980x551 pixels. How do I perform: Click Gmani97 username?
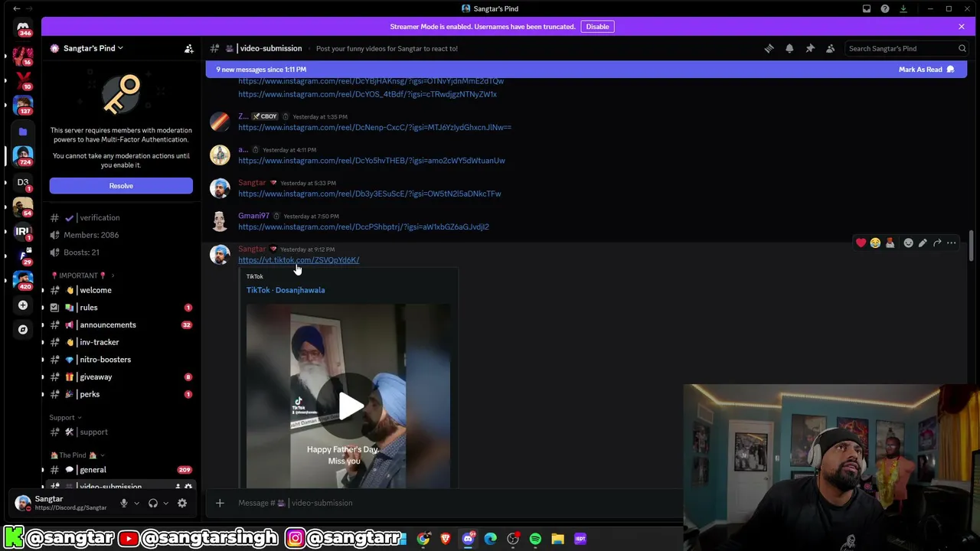[253, 216]
